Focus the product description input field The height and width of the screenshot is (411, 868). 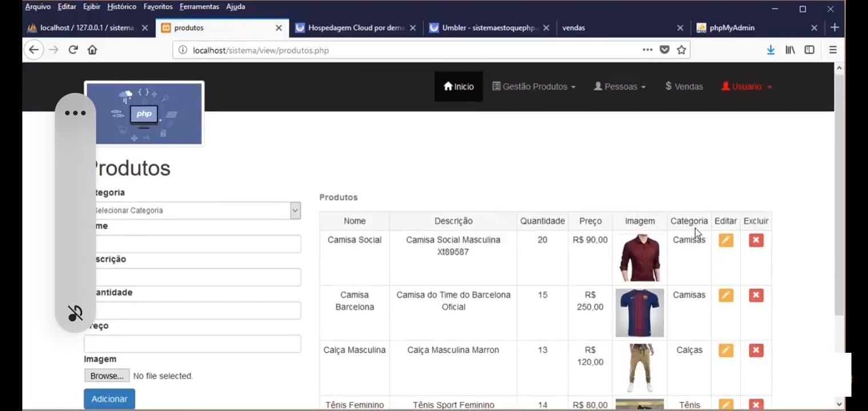point(192,277)
